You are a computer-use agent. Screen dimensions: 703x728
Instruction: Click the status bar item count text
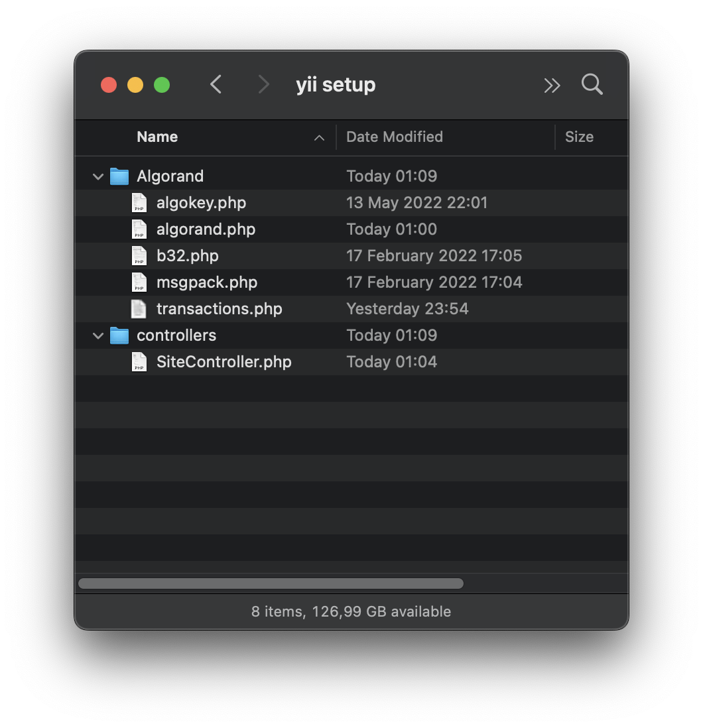[x=351, y=612]
